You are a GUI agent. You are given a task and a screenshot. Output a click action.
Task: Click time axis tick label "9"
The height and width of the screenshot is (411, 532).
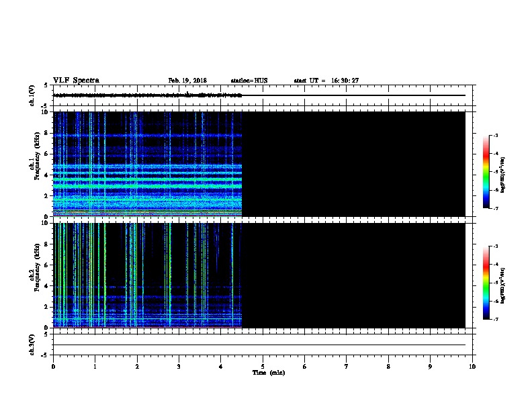coord(430,366)
